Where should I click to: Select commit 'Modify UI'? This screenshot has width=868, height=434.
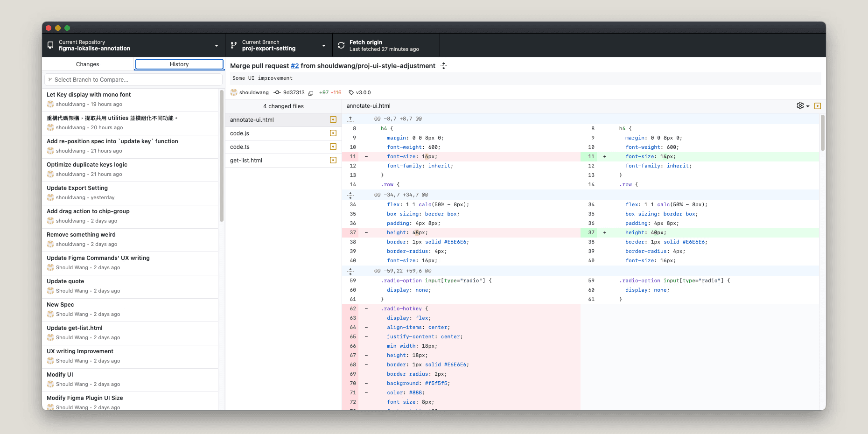coord(130,380)
